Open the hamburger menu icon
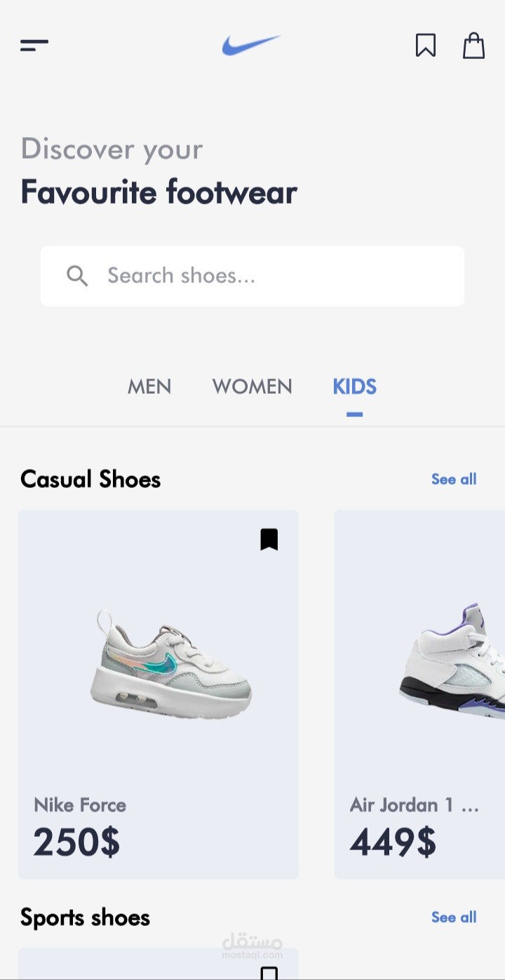The width and height of the screenshot is (505, 980). tap(34, 46)
